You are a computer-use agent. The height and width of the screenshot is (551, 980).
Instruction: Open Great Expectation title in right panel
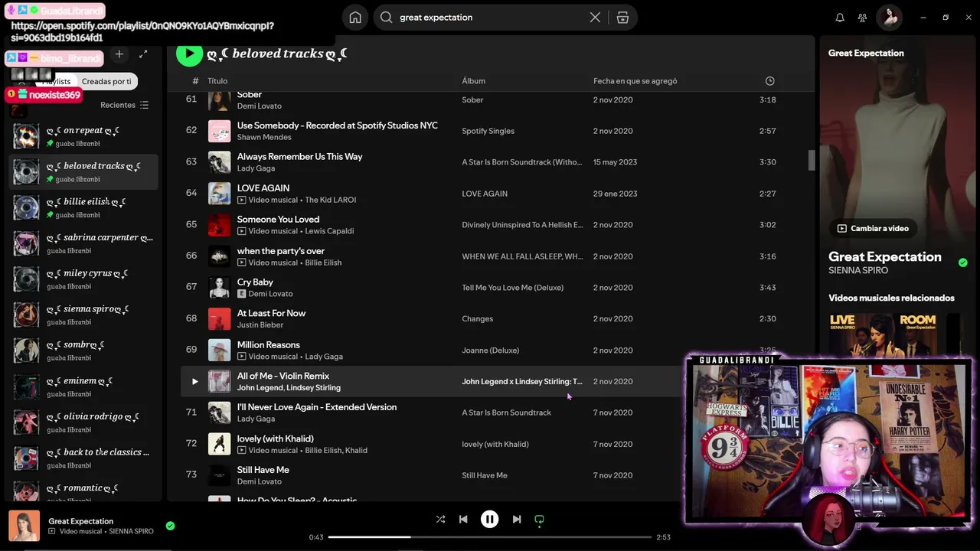[885, 256]
